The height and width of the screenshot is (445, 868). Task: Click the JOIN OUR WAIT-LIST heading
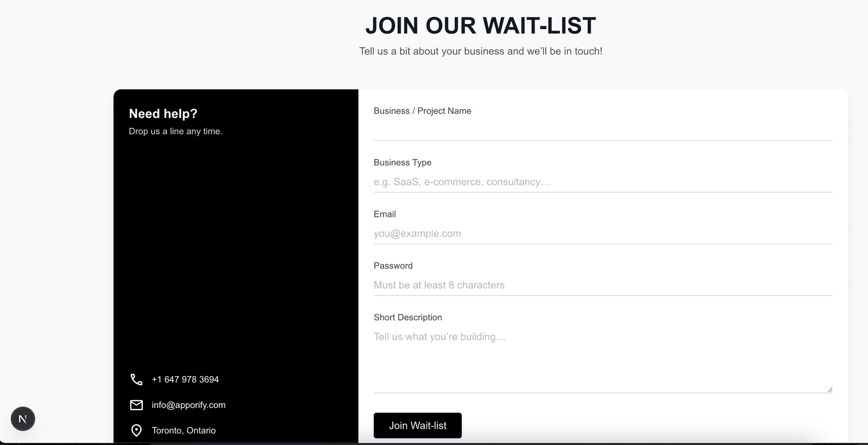pos(481,25)
